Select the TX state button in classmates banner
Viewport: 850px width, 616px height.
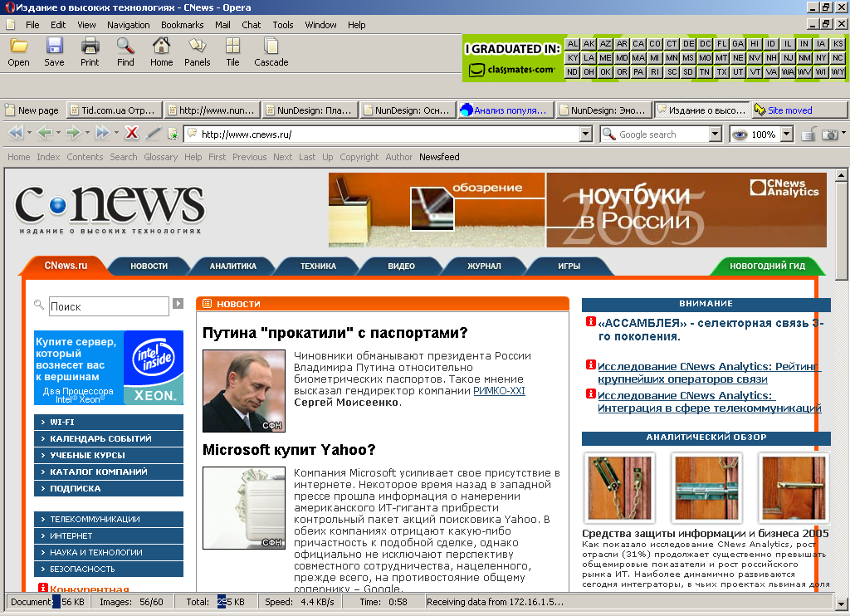point(721,71)
